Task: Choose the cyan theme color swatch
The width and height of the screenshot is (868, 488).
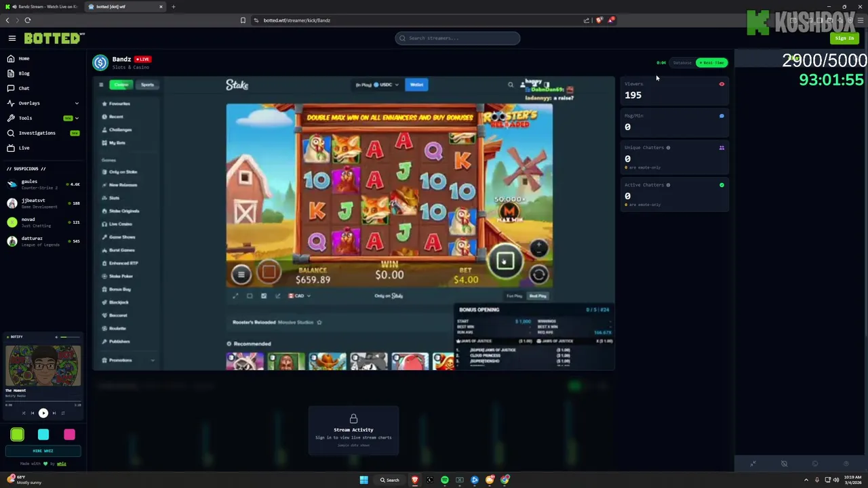Action: [x=43, y=434]
